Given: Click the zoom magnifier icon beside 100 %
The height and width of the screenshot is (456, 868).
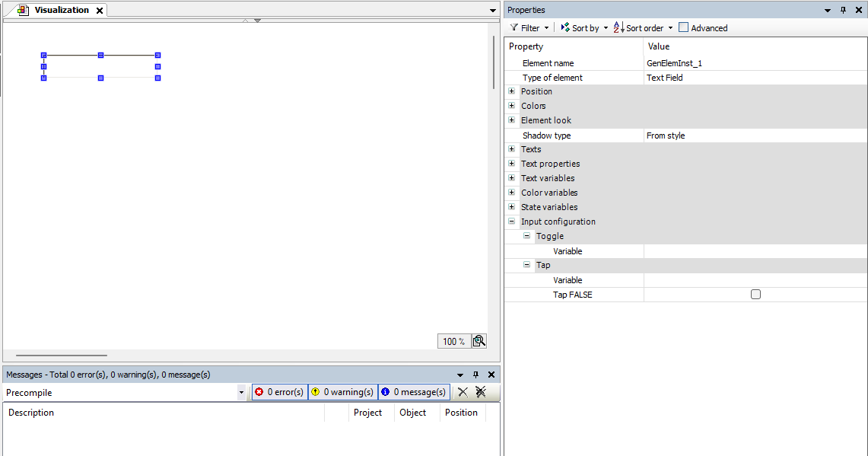Looking at the screenshot, I should pyautogui.click(x=479, y=341).
